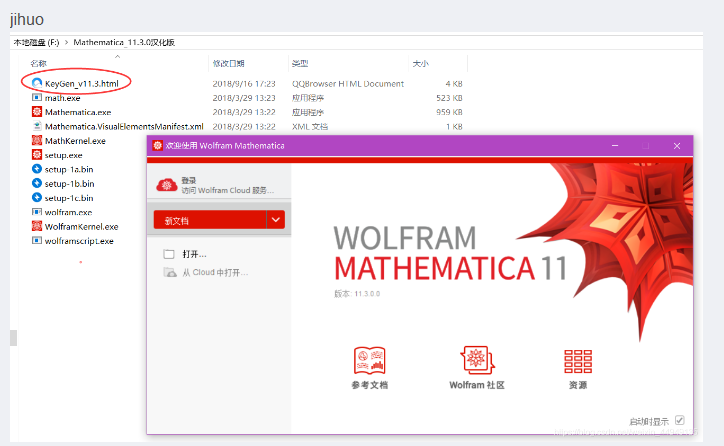This screenshot has height=446, width=724.
Task: Click the Mathematica.exe file icon
Action: coord(36,112)
